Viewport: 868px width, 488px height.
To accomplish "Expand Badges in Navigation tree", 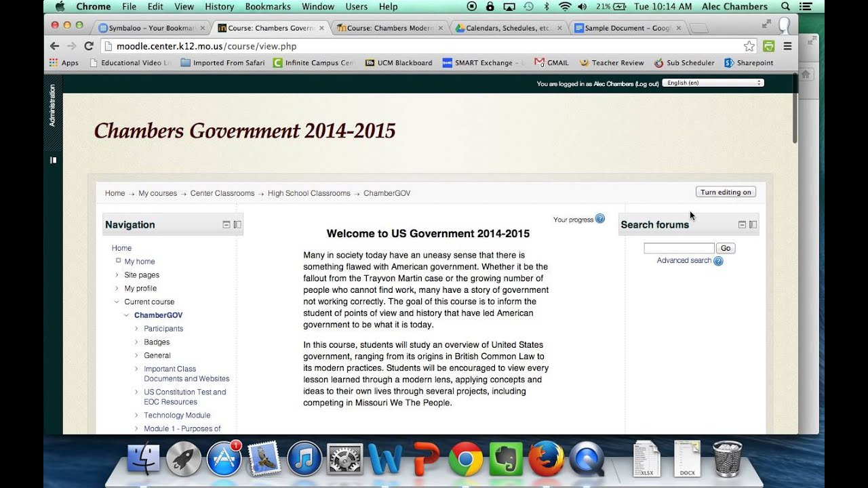I will point(136,342).
